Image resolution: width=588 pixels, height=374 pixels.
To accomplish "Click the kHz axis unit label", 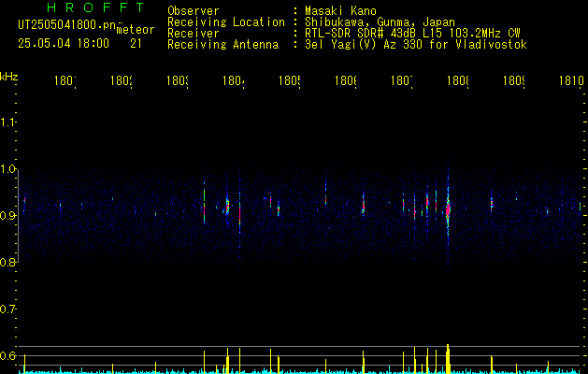I will [9, 77].
